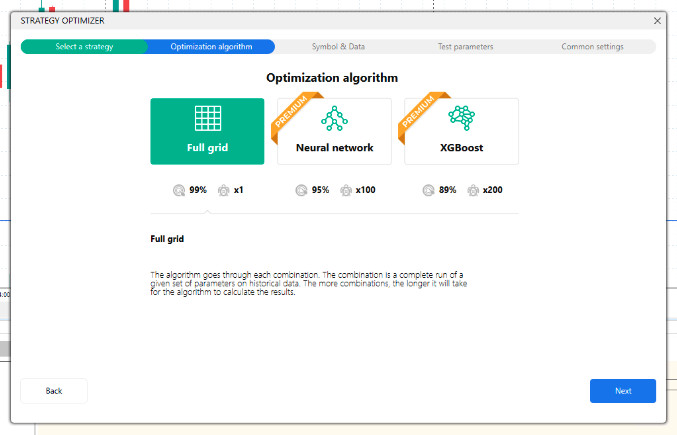Select the Full grid algorithm card
677x435 pixels.
[x=207, y=131]
